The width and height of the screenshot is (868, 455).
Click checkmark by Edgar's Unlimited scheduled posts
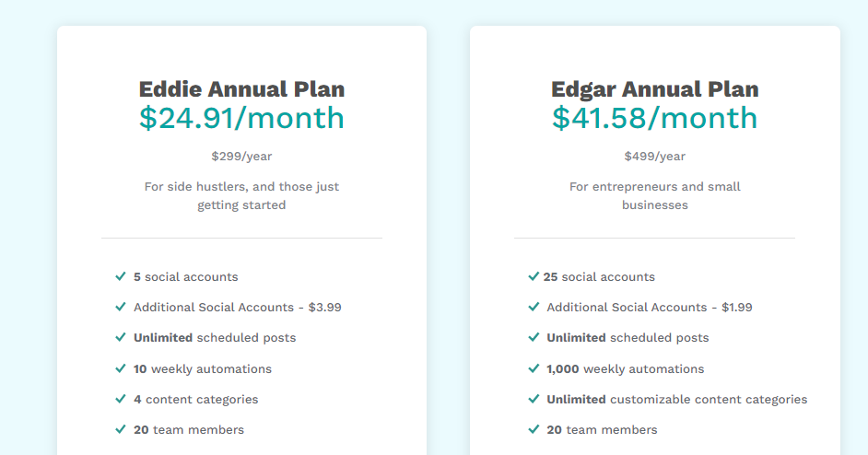tap(534, 337)
